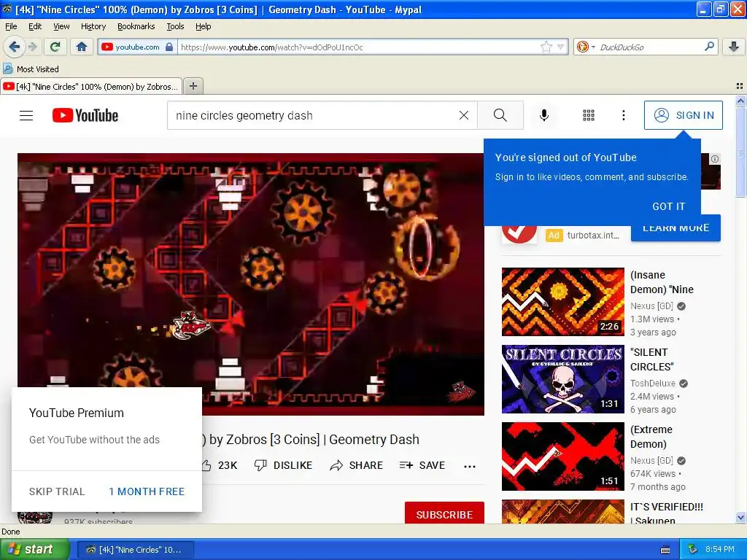The width and height of the screenshot is (747, 560).
Task: Click the URL address field
Action: [x=358, y=47]
